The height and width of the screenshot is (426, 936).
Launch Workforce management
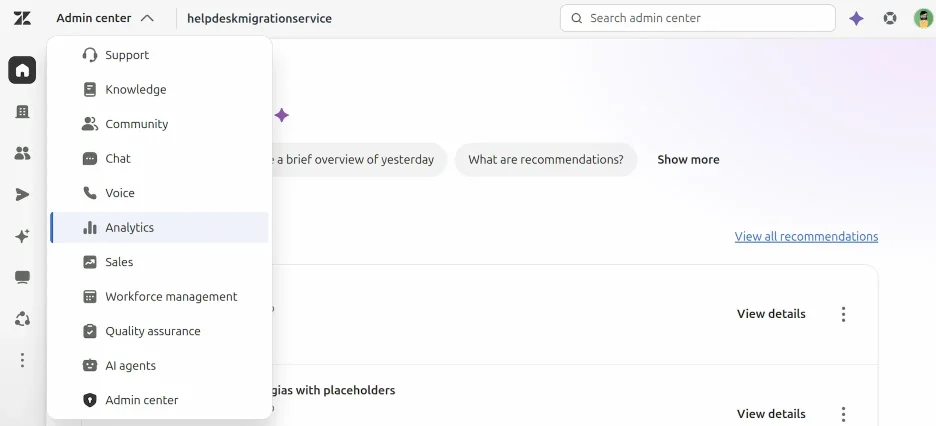[x=159, y=297]
